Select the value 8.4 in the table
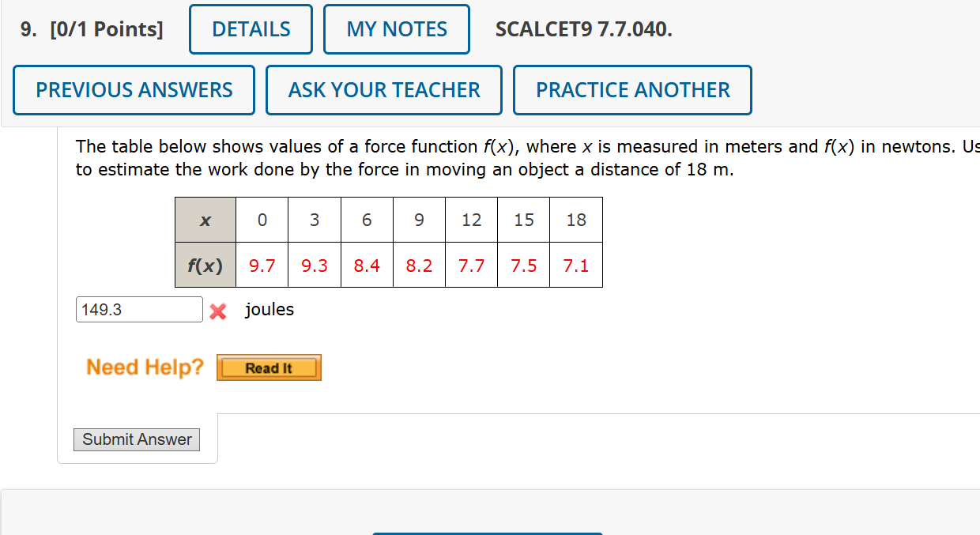Image resolution: width=980 pixels, height=535 pixels. (x=367, y=265)
